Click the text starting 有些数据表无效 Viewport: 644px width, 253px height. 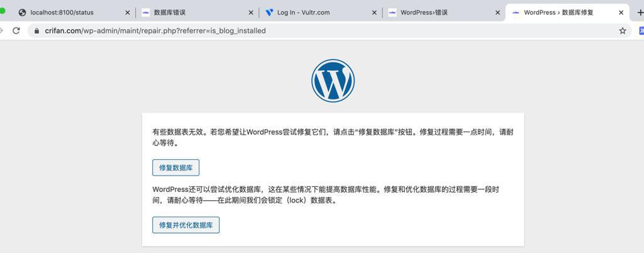coord(333,138)
